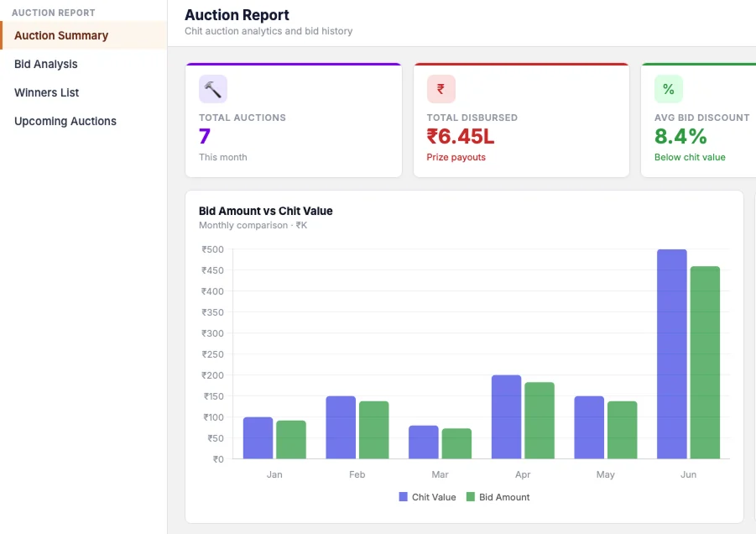This screenshot has height=534, width=756.
Task: Toggle the Chit Value legend swatch
Action: (403, 497)
